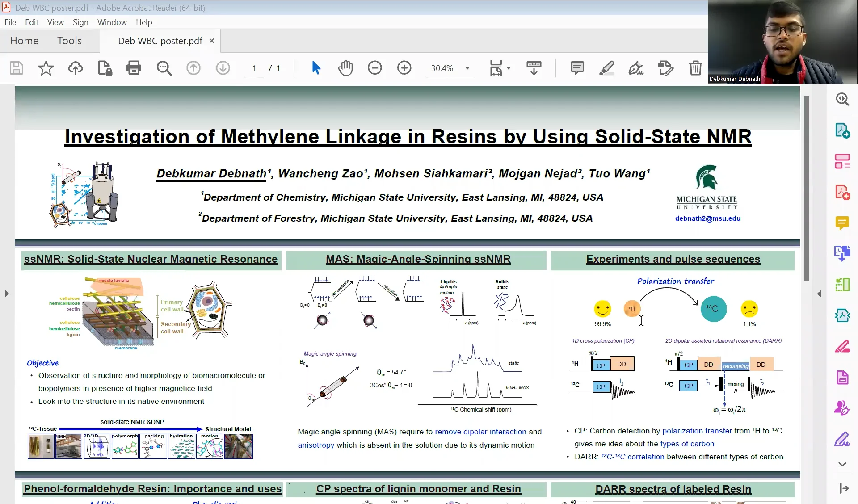The width and height of the screenshot is (858, 504).
Task: Switch to the Home tab
Action: click(x=24, y=41)
